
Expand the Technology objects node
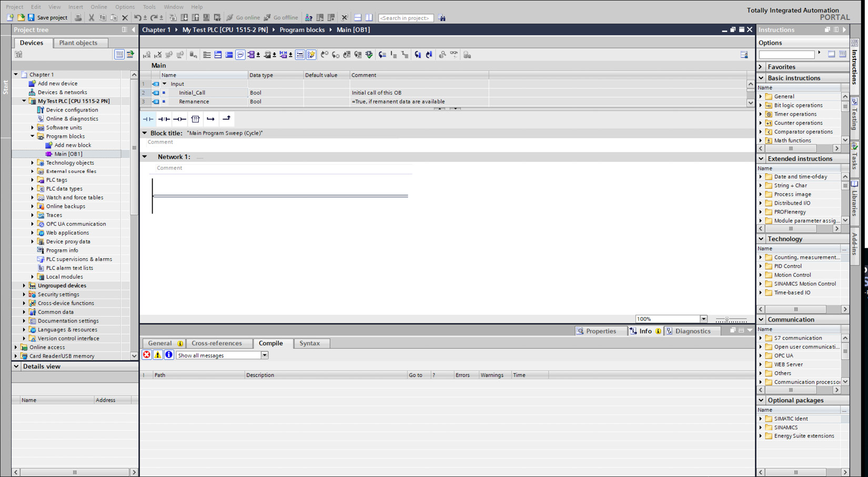point(33,163)
